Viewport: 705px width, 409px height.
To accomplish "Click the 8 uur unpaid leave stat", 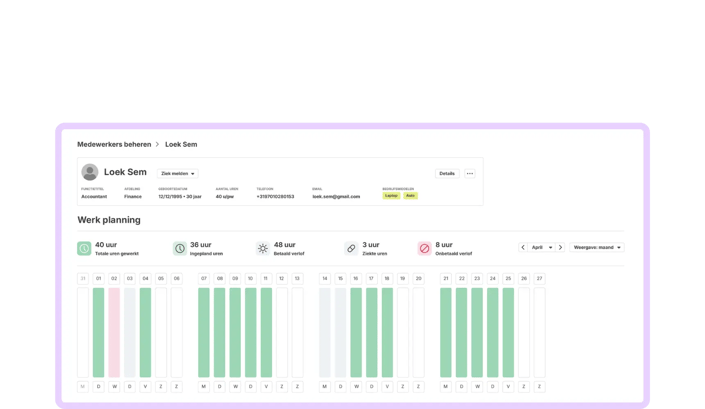I will (444, 245).
